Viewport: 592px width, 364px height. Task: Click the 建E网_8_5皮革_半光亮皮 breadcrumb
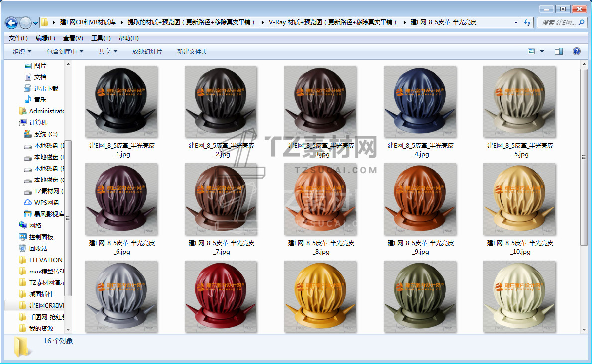tap(443, 22)
